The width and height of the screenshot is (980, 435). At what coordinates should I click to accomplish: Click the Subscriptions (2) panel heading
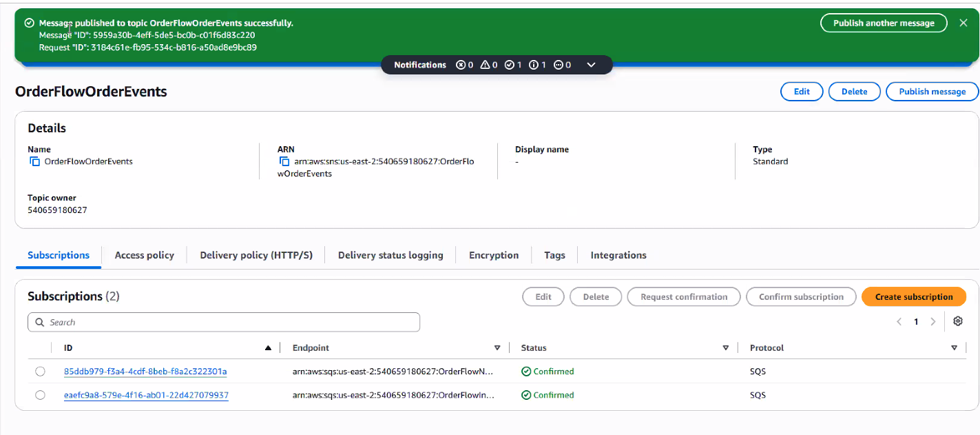point(74,296)
